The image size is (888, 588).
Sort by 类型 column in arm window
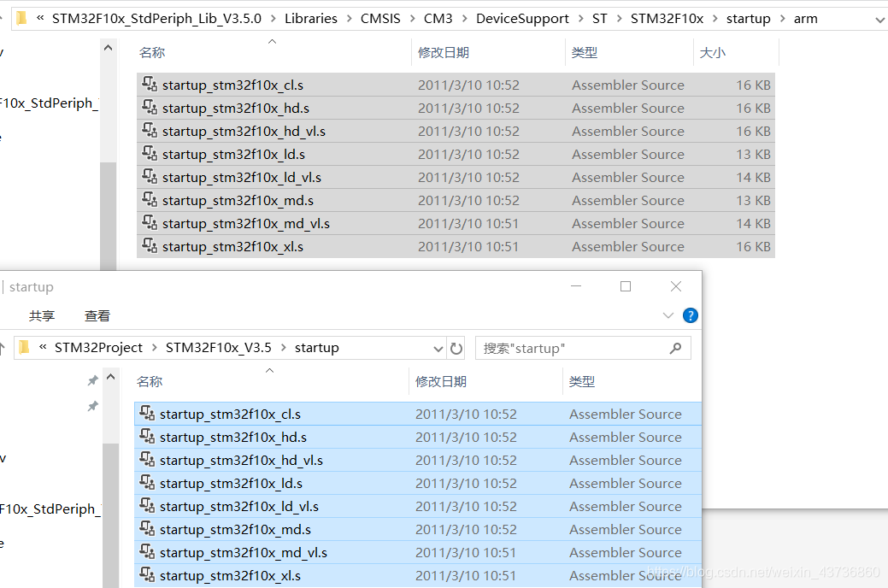(585, 53)
